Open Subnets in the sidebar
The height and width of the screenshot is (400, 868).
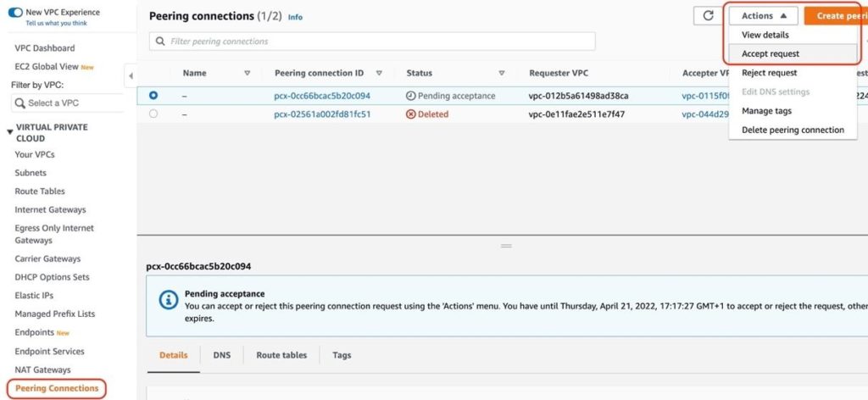pos(31,173)
